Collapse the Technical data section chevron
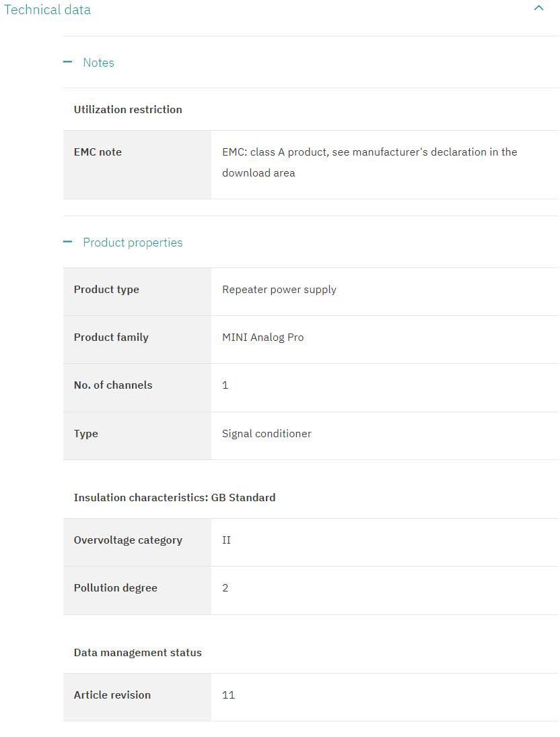560x737 pixels. pos(538,9)
